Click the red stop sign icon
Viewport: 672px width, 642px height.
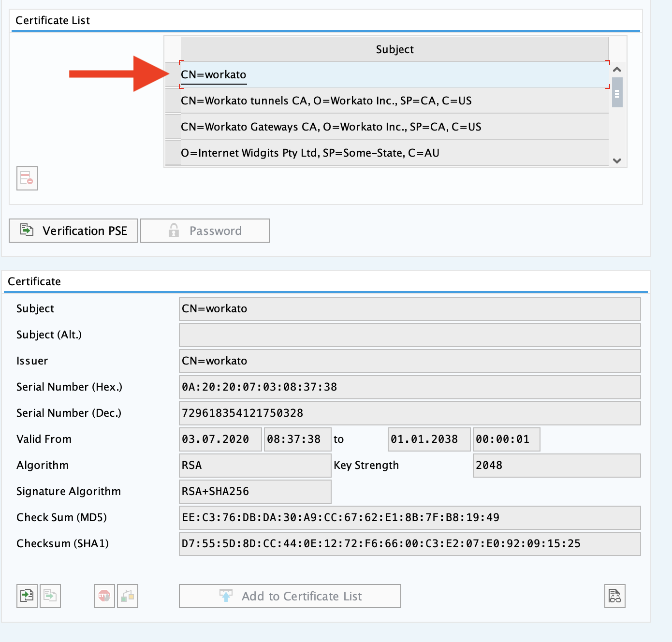[104, 596]
